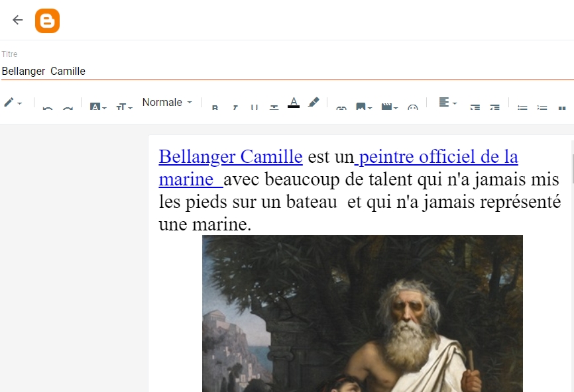Screen dimensions: 574x392
Task: Place cursor in the phrase les pieds sur un bateau
Action: click(248, 202)
